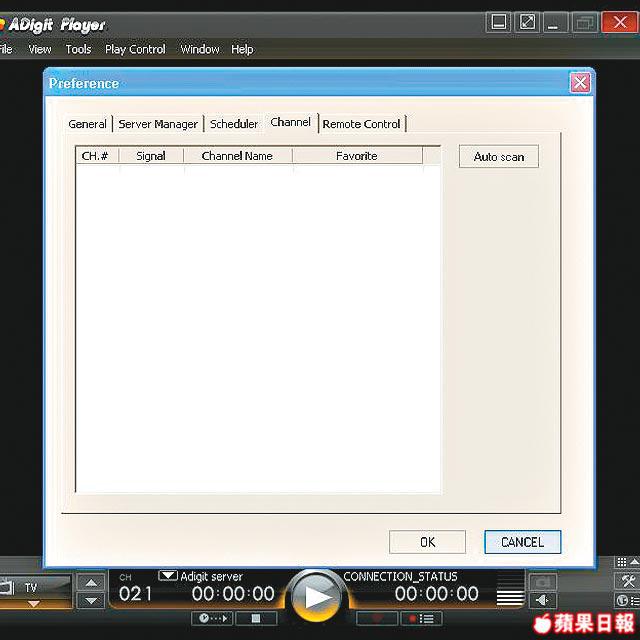Screen dimensions: 640x640
Task: Click the compact mode title-bar icon
Action: coord(498,22)
